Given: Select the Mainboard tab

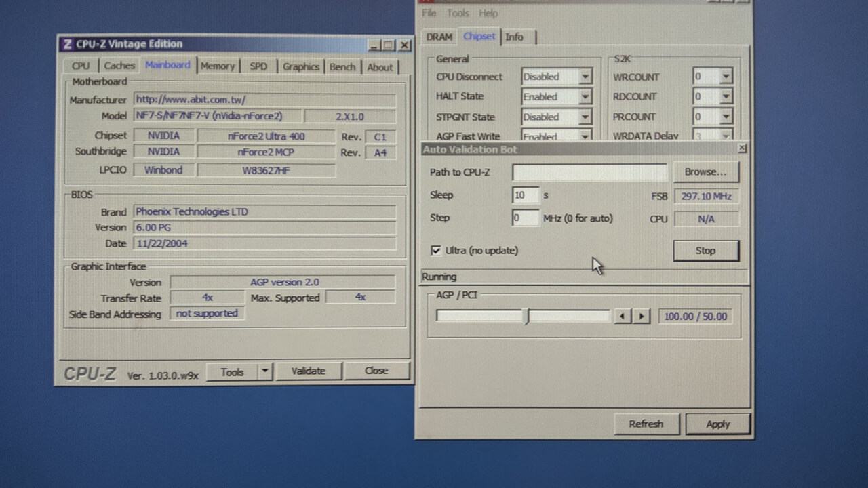Looking at the screenshot, I should pos(167,65).
